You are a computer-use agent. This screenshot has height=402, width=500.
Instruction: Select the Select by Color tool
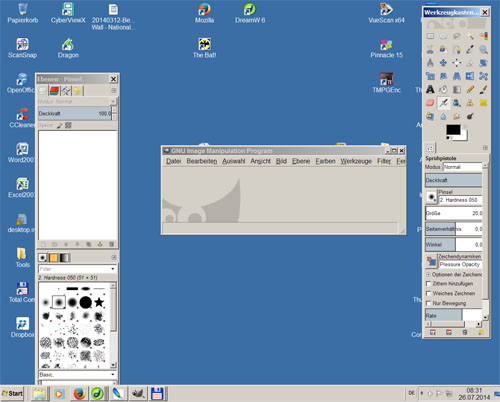[x=483, y=36]
